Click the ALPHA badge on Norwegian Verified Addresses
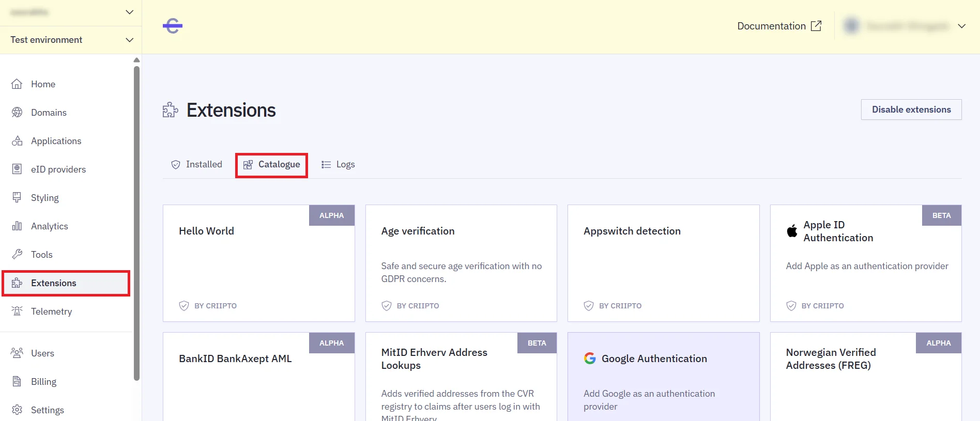This screenshot has width=980, height=421. click(939, 343)
